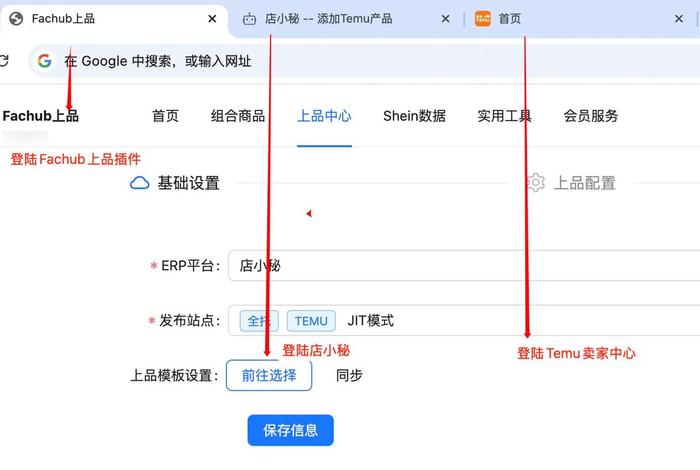Image resolution: width=700 pixels, height=470 pixels.
Task: Click the ERP平台 field label
Action: (190, 266)
